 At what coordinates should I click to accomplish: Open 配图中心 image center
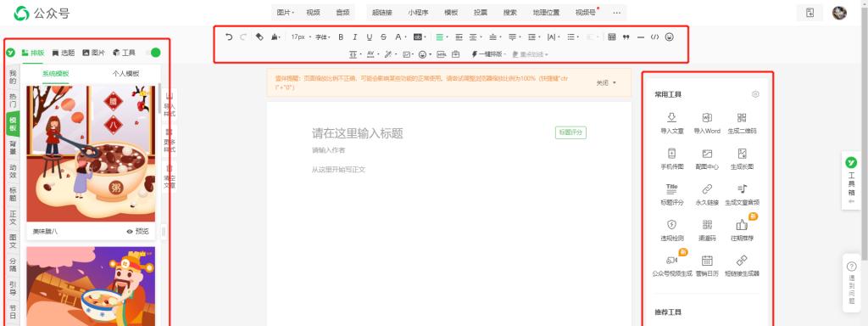click(707, 159)
